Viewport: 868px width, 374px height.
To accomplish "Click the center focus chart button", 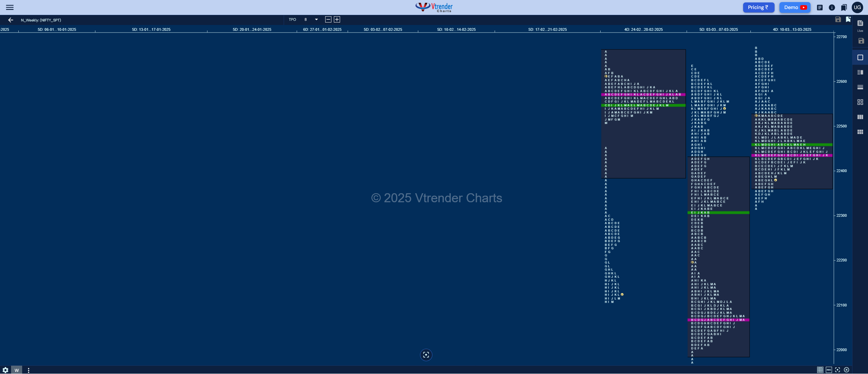I will pyautogui.click(x=426, y=355).
